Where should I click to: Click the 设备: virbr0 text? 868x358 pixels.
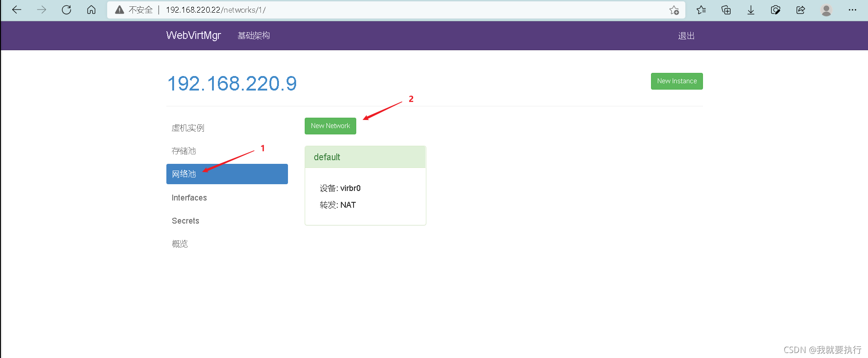pyautogui.click(x=340, y=188)
